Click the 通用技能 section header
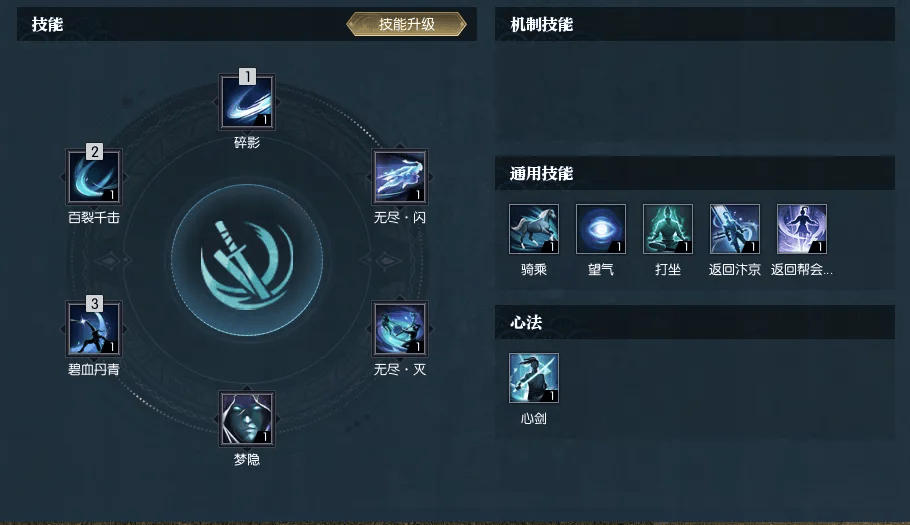Screen dimensions: 910x525 tap(541, 173)
